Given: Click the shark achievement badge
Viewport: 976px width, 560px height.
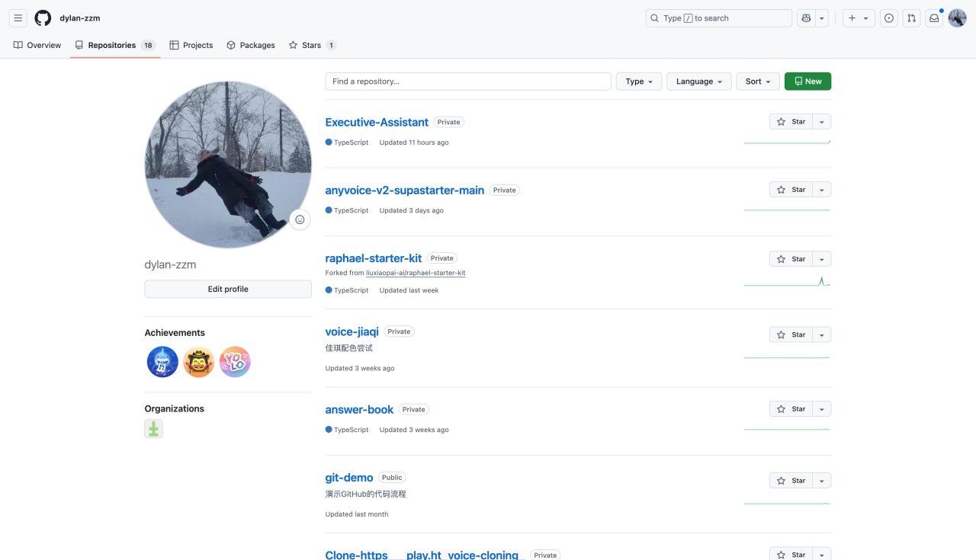Looking at the screenshot, I should 162,362.
